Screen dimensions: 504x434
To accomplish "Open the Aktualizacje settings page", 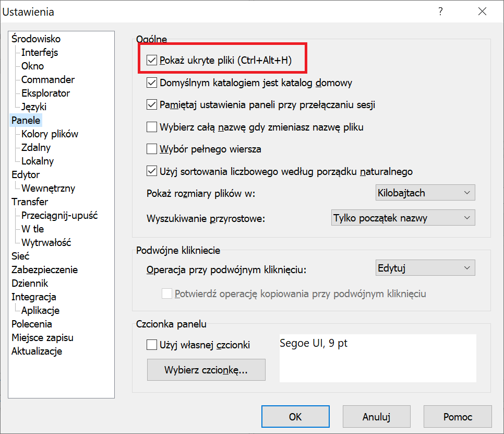I will pyautogui.click(x=37, y=351).
